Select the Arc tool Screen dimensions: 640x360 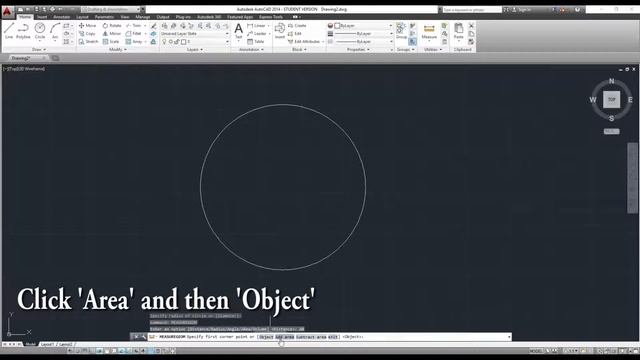pyautogui.click(x=55, y=31)
